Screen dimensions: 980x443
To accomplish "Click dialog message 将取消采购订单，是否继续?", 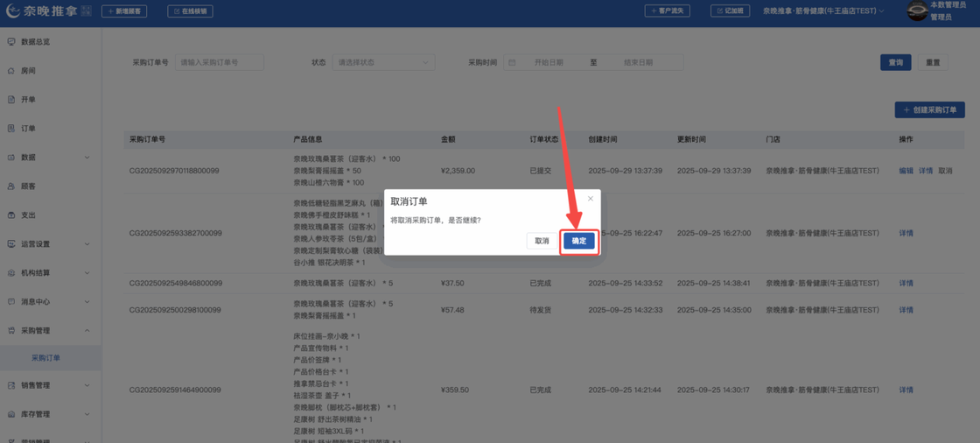I will point(436,221).
